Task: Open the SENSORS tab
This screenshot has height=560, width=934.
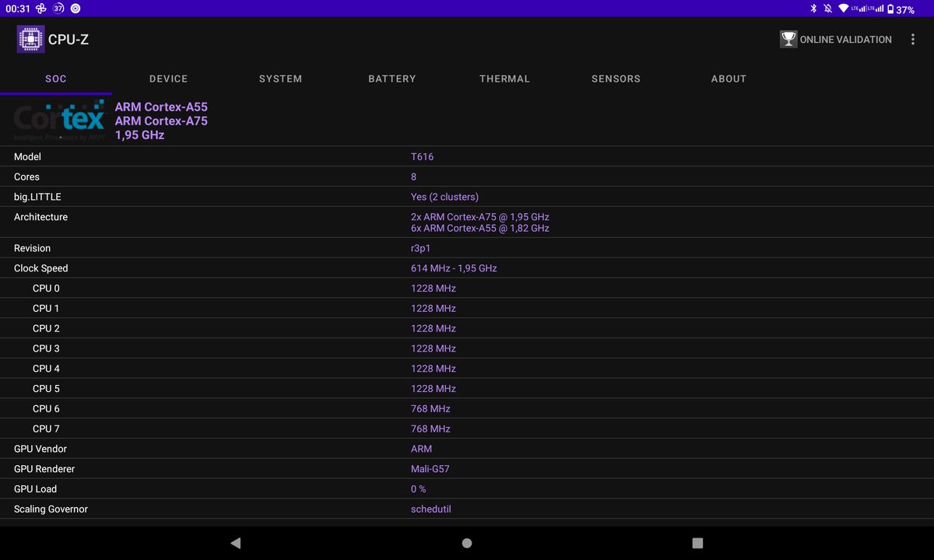Action: click(x=616, y=79)
